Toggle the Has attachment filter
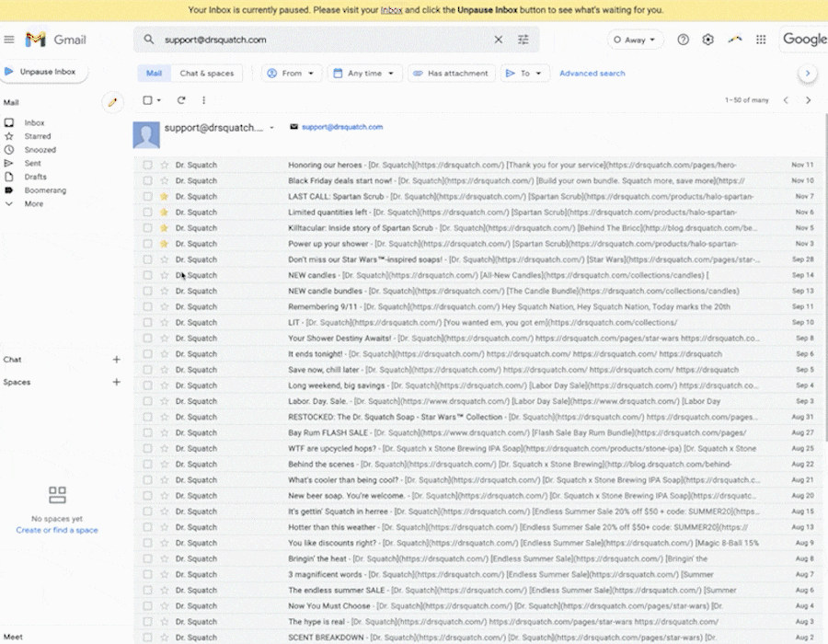 click(x=451, y=74)
